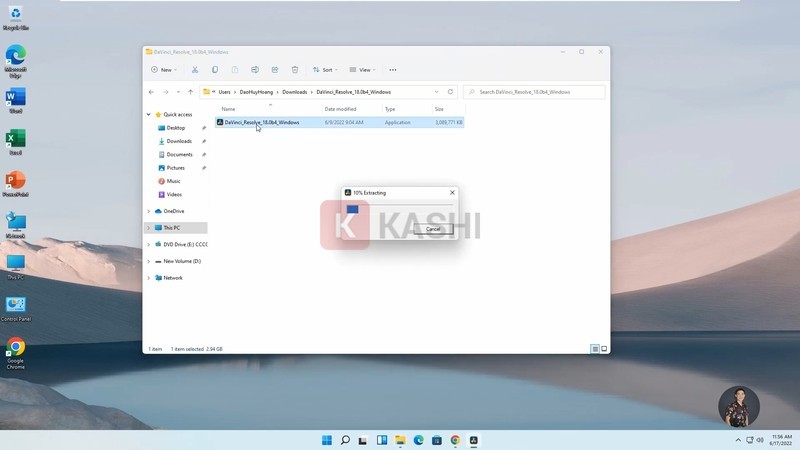Go up one folder level arrow
This screenshot has width=800, height=450.
coord(190,92)
